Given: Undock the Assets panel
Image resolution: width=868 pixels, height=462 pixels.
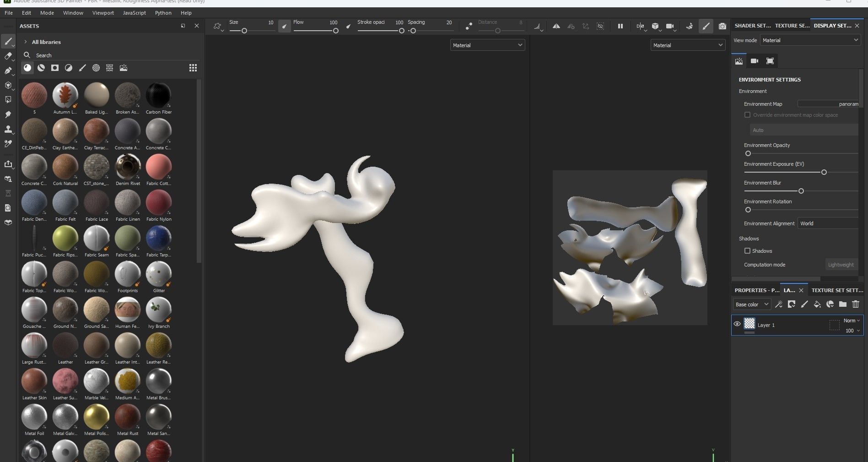Looking at the screenshot, I should [x=183, y=26].
